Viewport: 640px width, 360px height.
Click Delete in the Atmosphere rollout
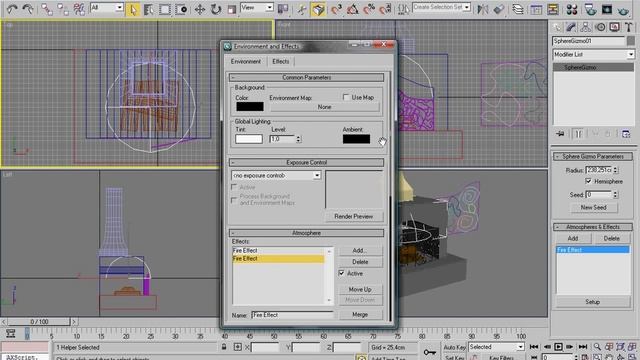coord(360,262)
